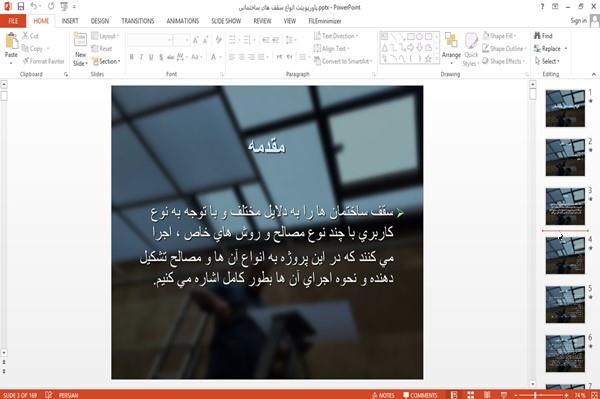Open Shape Effects options
Screen dimensions: 600x399
point(503,61)
